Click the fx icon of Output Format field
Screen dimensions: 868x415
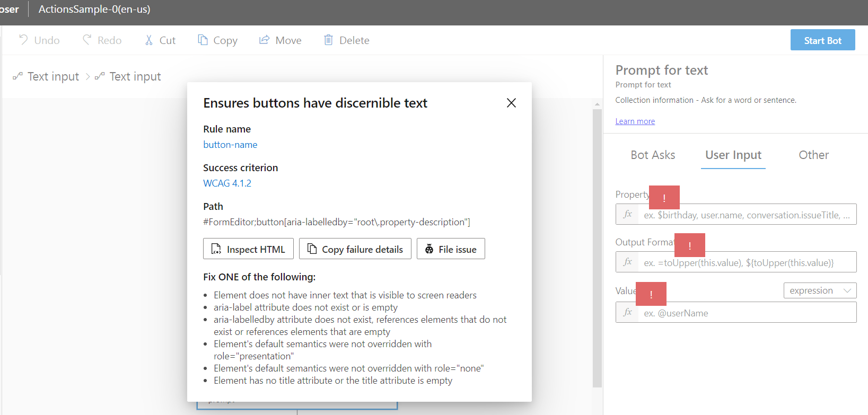click(627, 262)
